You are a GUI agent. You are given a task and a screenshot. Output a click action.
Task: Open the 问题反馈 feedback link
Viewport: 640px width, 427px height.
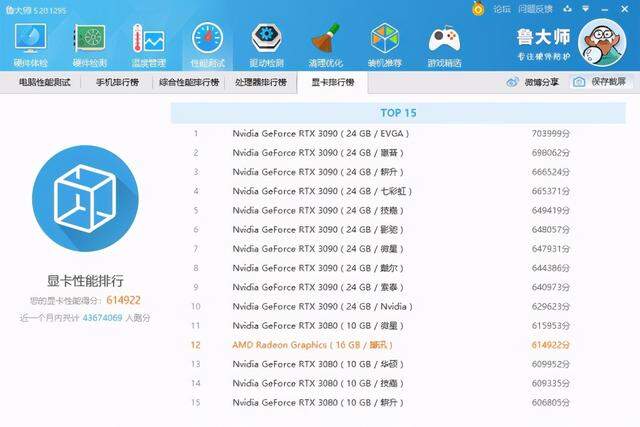[x=535, y=9]
